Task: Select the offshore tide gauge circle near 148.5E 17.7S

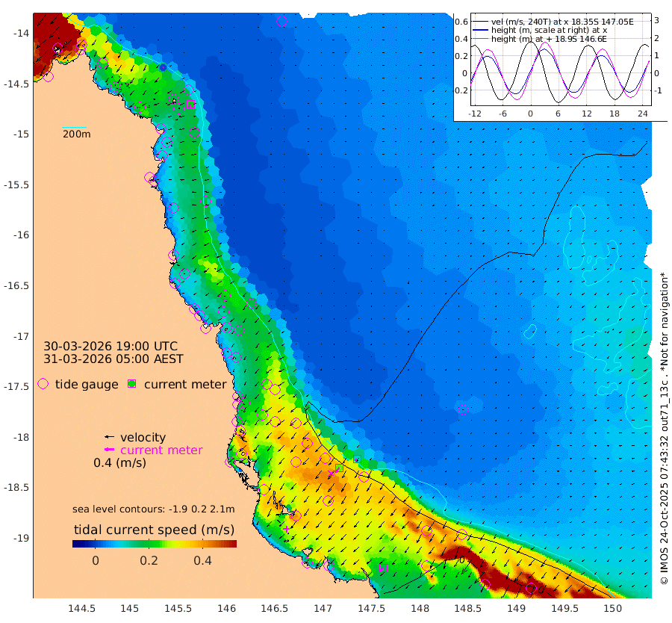Action: coord(463,409)
